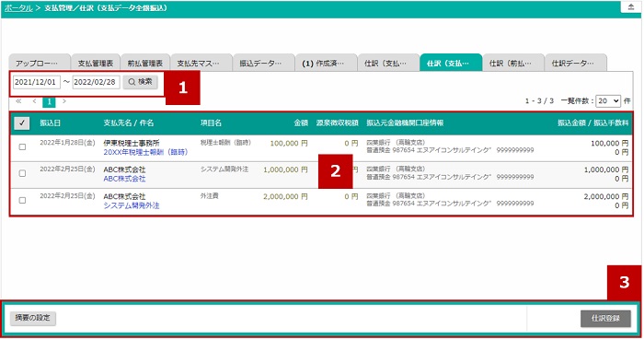Click the 支払先名 / 件名 column header

click(129, 123)
